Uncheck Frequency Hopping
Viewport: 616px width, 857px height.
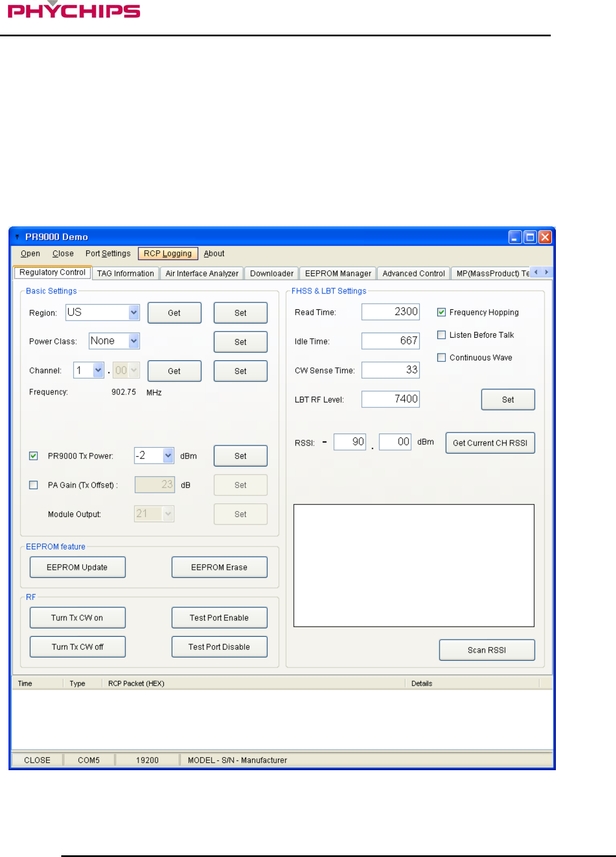[441, 312]
